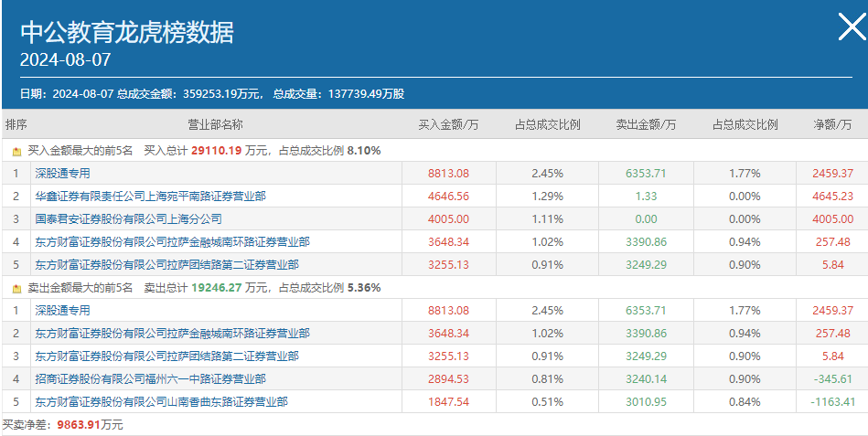This screenshot has width=868, height=436.
Task: Click the 买入金额/万 column header
Action: (448, 124)
